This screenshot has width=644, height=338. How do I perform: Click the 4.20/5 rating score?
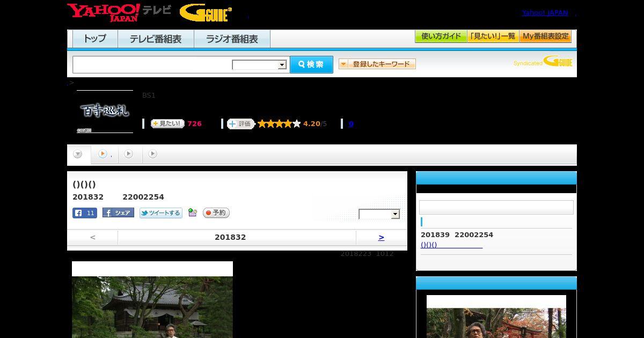click(x=314, y=124)
